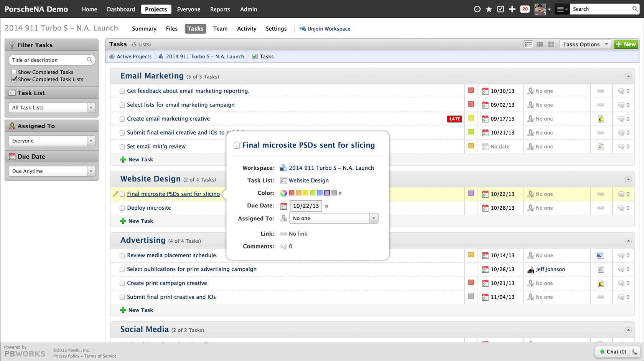Switch tasks to column view icon
Viewport: 644px width, 361px height.
click(540, 44)
